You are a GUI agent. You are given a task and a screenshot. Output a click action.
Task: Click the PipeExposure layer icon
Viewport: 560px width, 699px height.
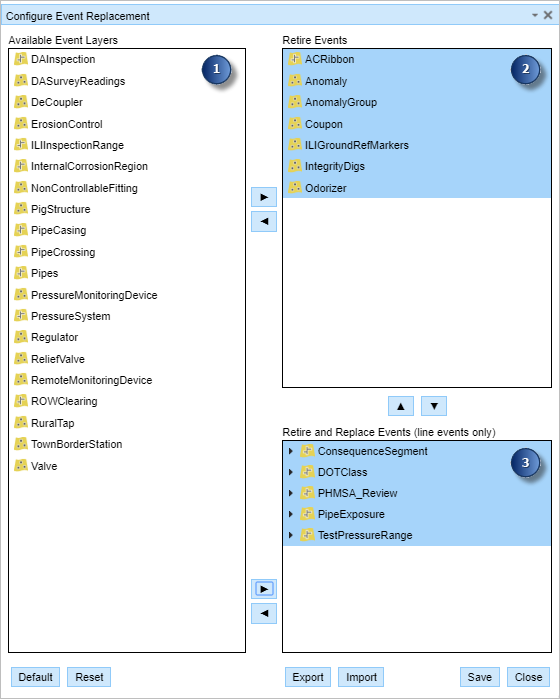click(307, 514)
